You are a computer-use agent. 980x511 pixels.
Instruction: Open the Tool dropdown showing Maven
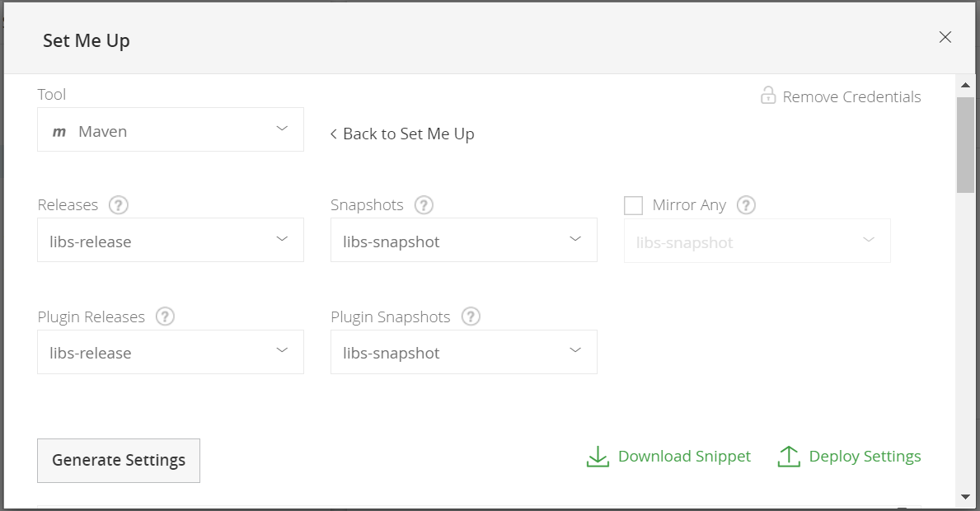tap(171, 129)
